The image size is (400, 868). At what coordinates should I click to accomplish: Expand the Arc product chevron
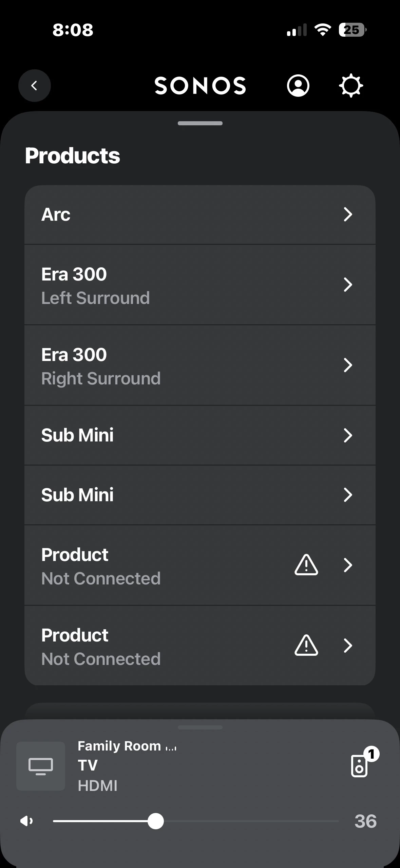pos(348,214)
